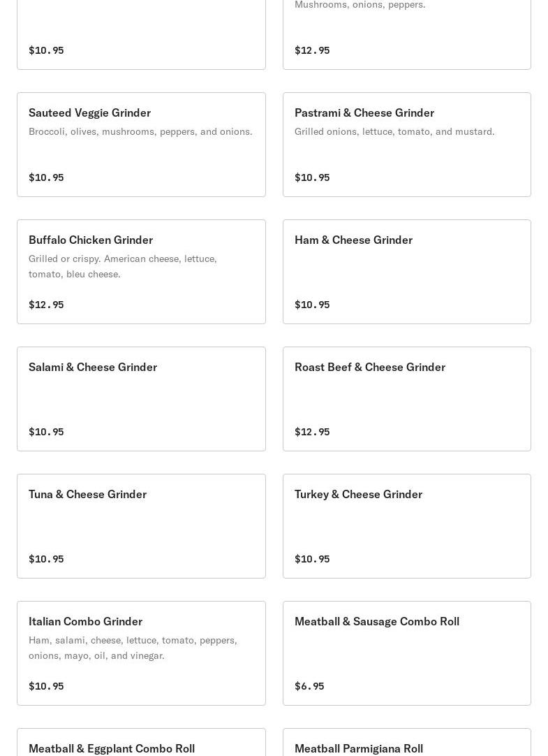Open the Sauteed Veggie Grinder item
Screen dimensions: 548x756
click(x=89, y=112)
